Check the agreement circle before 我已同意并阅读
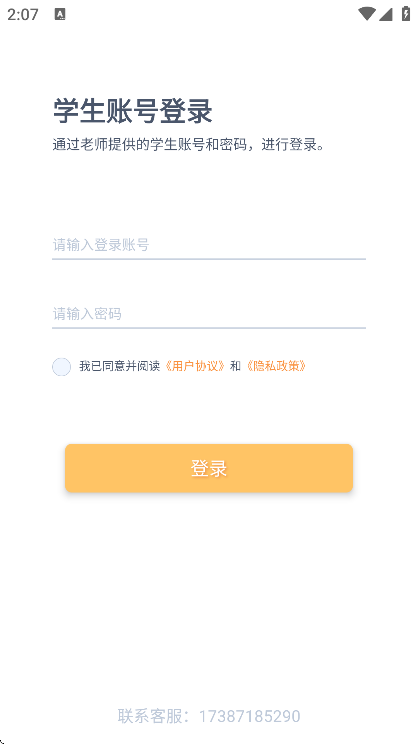 click(x=62, y=367)
